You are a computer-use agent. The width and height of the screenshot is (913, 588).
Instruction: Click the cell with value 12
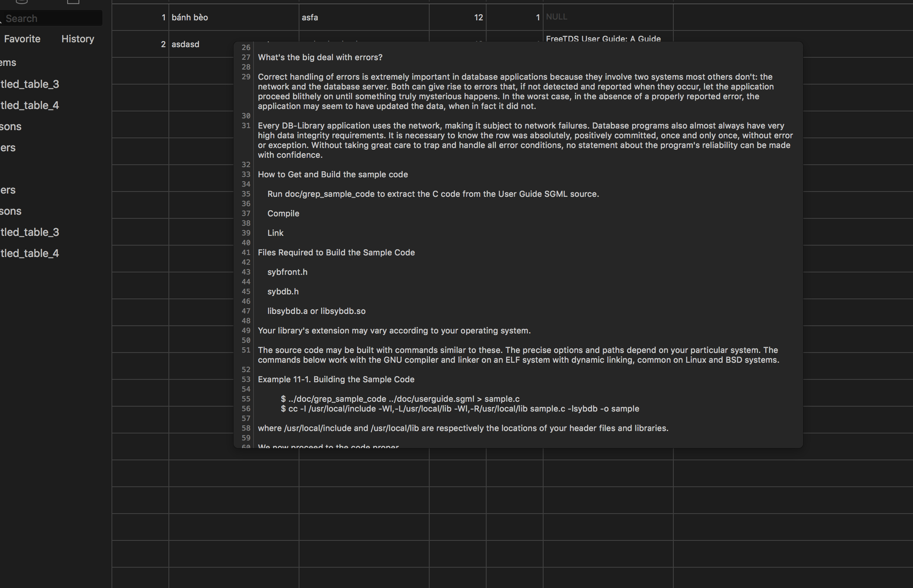coord(478,17)
